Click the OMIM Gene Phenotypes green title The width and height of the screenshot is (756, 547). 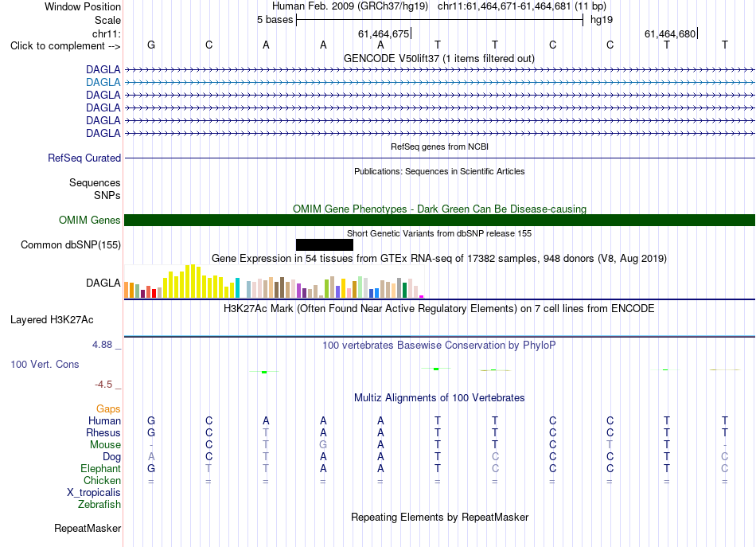[439, 209]
